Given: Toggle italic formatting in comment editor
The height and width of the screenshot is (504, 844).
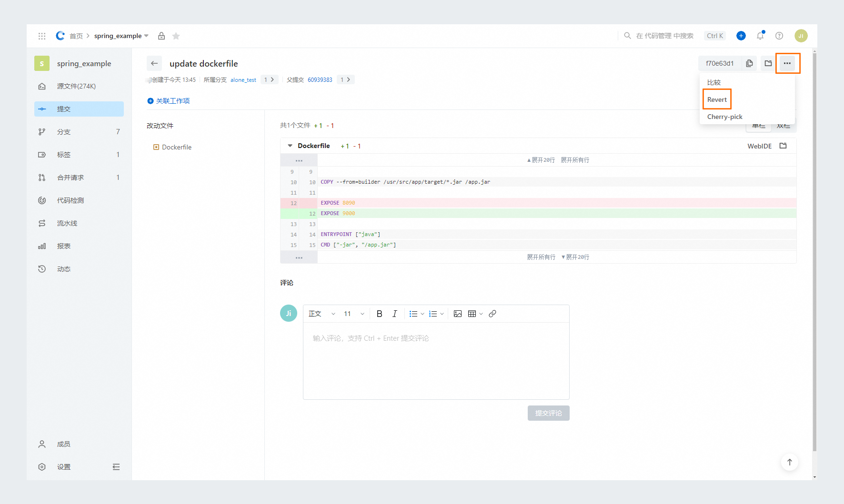Looking at the screenshot, I should (394, 314).
